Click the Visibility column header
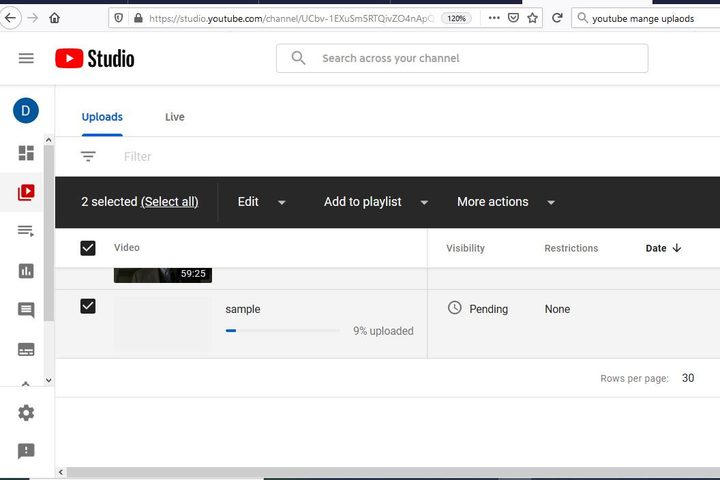 click(466, 248)
